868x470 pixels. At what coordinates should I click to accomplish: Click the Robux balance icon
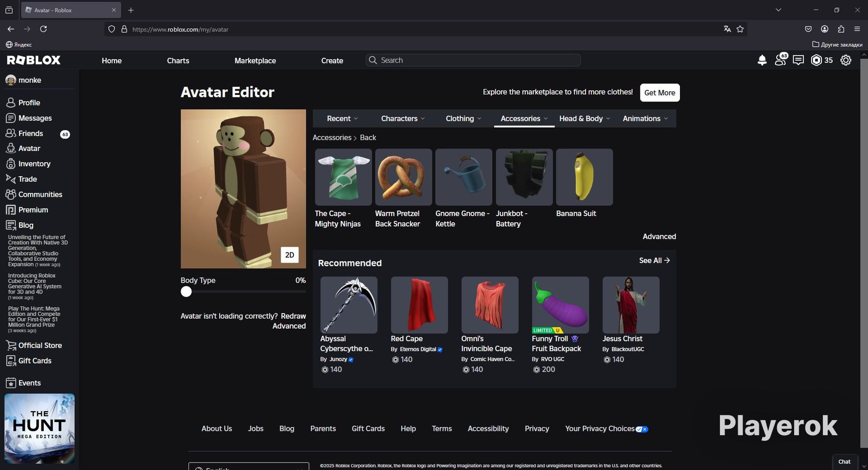click(816, 60)
